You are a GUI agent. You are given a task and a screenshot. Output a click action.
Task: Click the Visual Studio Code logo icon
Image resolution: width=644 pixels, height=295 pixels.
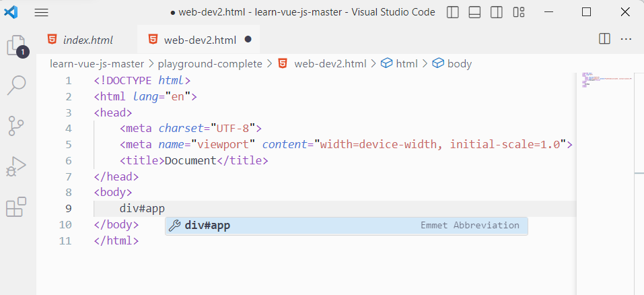tap(11, 12)
